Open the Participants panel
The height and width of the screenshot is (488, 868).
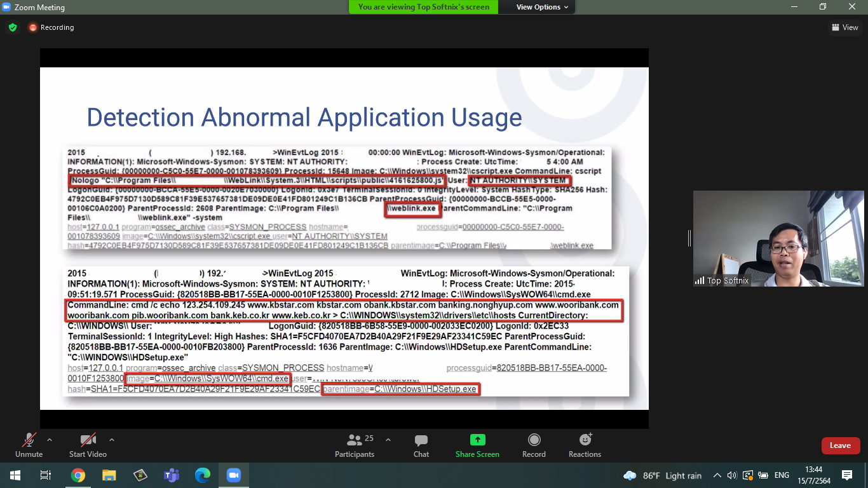355,445
